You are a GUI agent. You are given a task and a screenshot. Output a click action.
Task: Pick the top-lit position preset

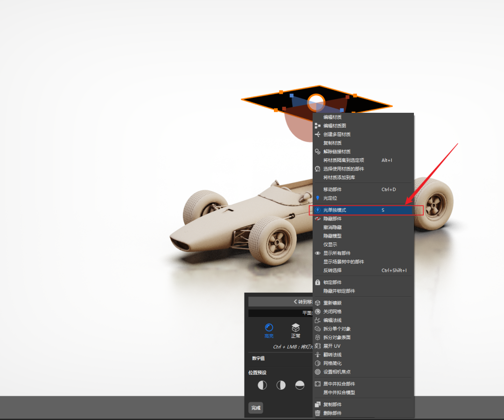pyautogui.click(x=300, y=385)
